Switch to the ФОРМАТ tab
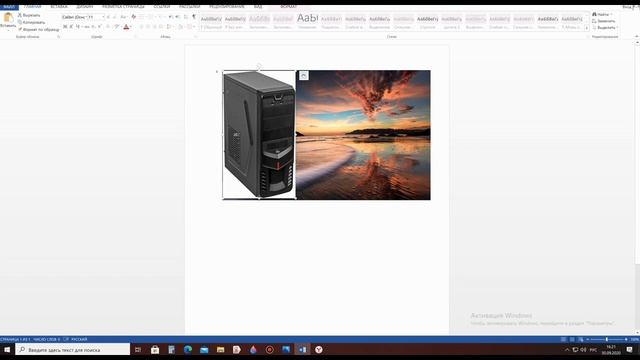 coord(288,7)
